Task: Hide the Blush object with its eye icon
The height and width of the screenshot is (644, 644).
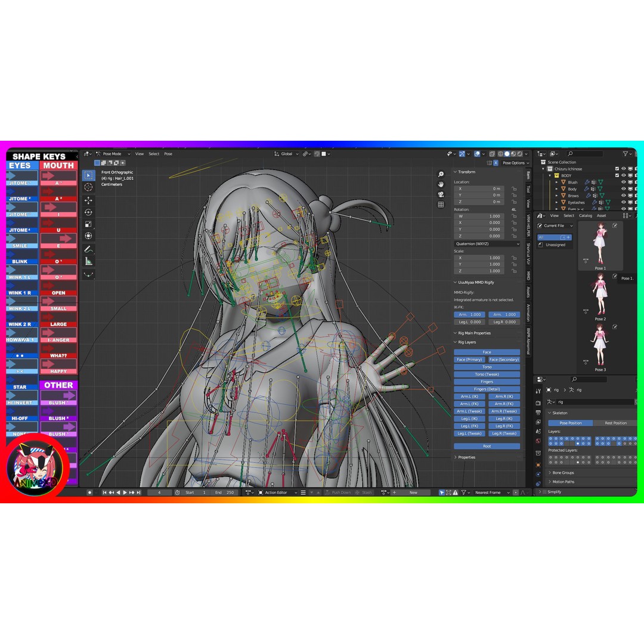Action: pos(624,182)
